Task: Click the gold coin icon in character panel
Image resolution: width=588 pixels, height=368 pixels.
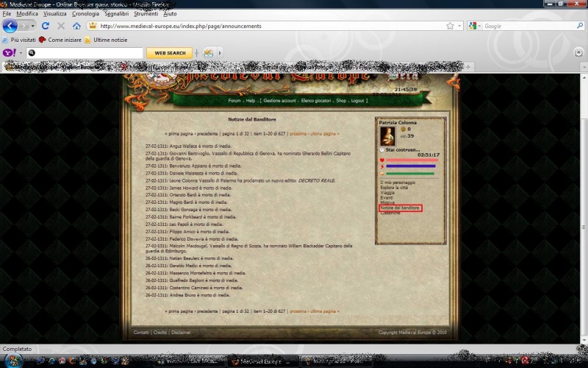Action: 404,129
